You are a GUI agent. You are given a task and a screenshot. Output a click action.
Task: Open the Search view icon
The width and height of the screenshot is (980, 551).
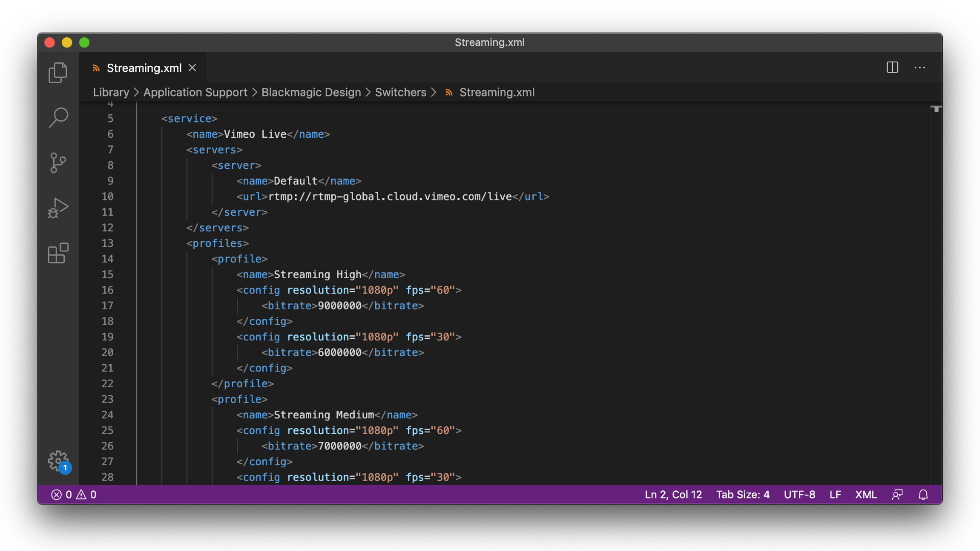[58, 117]
